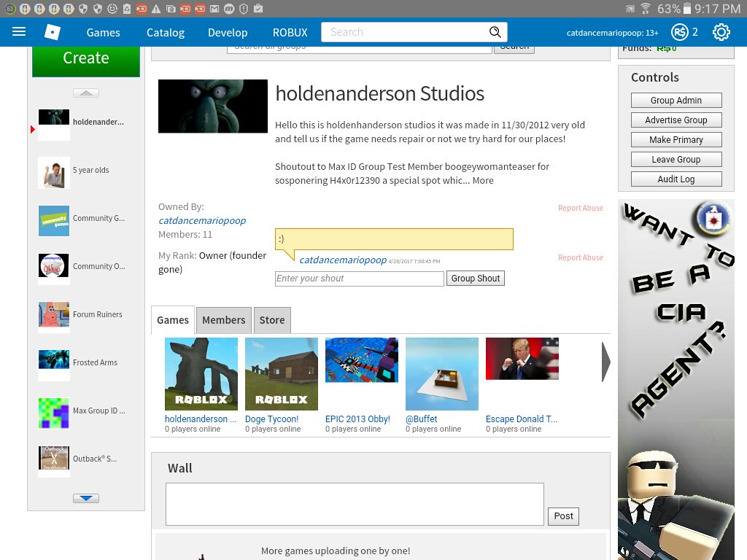Select Community O... obbys group icon

coord(54,269)
